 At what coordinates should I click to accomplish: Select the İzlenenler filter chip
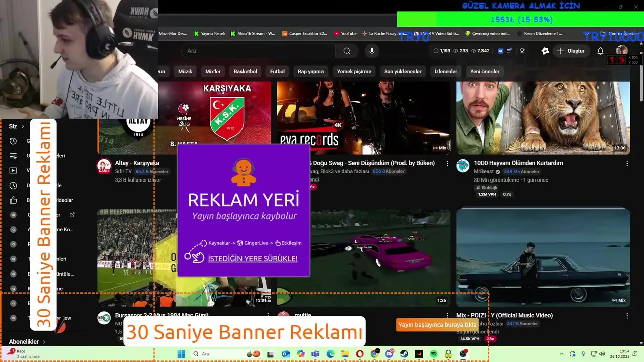click(446, 71)
